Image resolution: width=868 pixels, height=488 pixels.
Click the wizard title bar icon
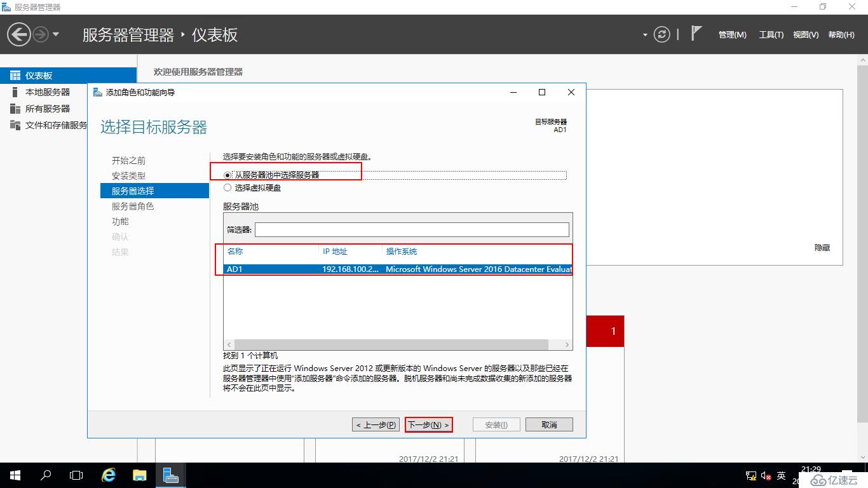(97, 92)
